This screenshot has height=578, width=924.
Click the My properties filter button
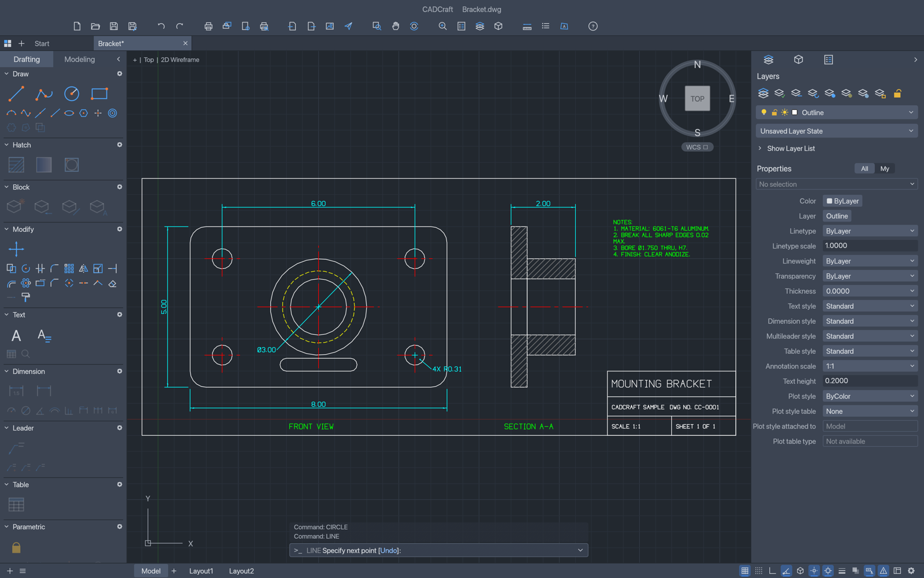pos(885,169)
